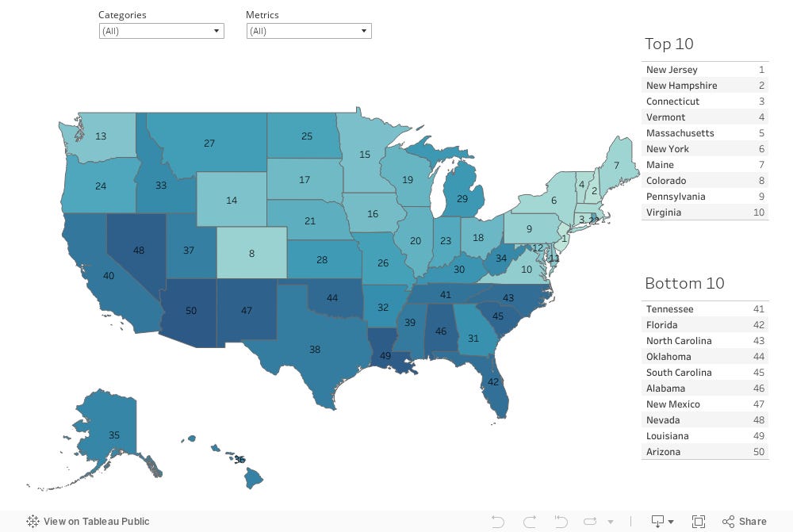Click the Share button
This screenshot has height=532, width=793.
(x=744, y=522)
